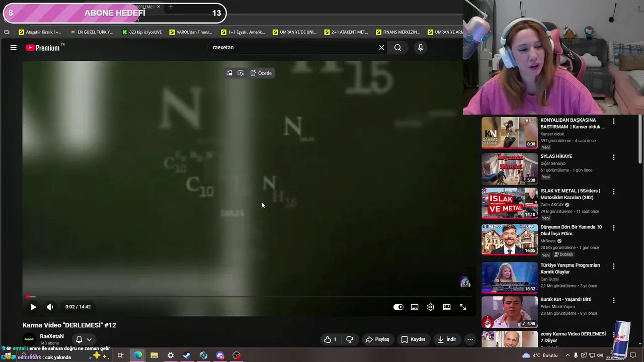The width and height of the screenshot is (644, 362).
Task: Close the DERLEMESİ browser tab
Action: coord(158,7)
